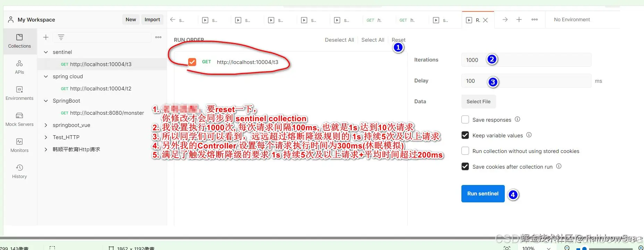Open the Mock Servers sidebar panel

coord(19,120)
